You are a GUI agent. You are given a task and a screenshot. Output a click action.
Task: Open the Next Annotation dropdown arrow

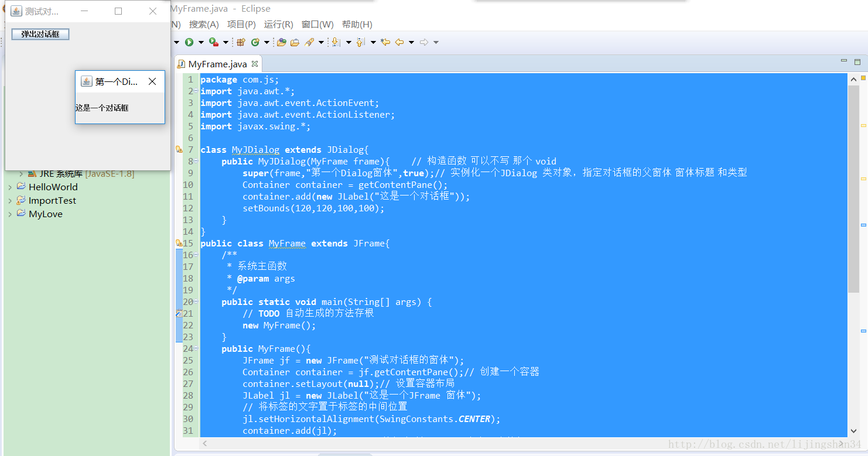coord(348,42)
